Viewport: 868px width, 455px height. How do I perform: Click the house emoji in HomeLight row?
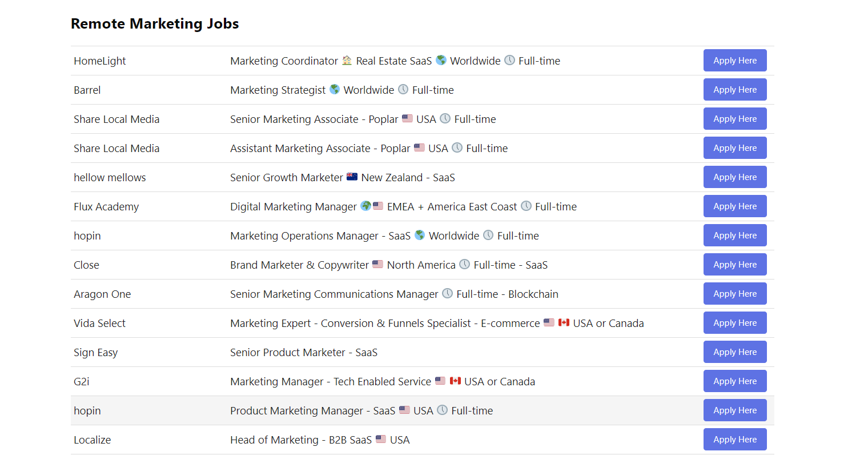347,60
